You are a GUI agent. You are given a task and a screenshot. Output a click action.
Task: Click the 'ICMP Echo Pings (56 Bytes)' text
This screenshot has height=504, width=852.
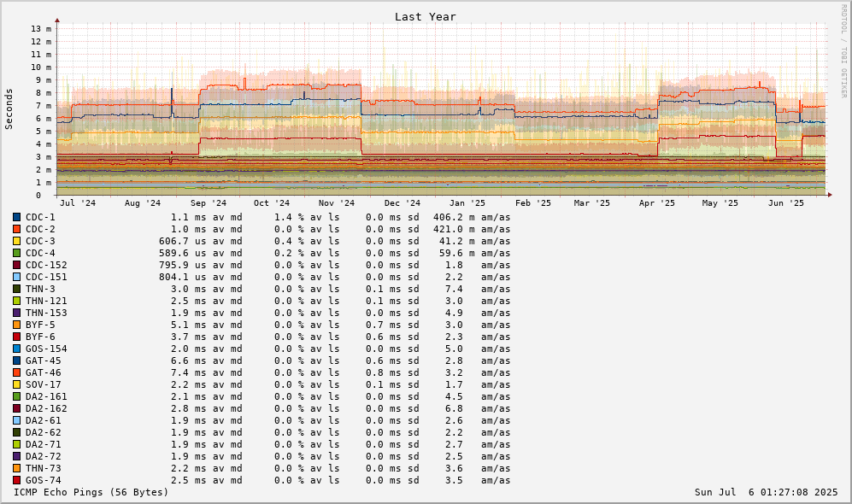pyautogui.click(x=91, y=492)
